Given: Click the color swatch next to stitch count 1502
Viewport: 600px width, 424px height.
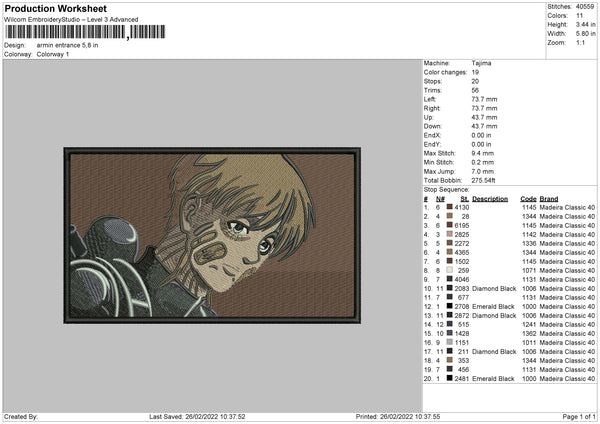Looking at the screenshot, I should pos(450,261).
